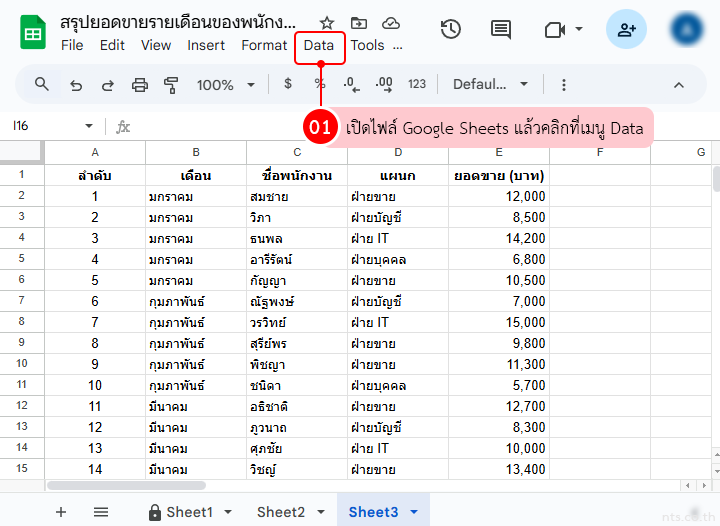Open the name box dropdown arrow
The image size is (720, 526).
click(89, 126)
